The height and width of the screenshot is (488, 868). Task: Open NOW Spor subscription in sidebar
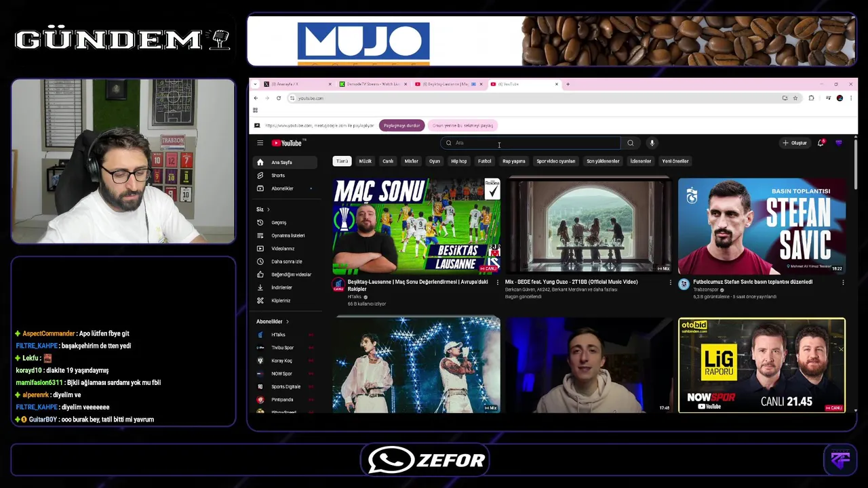[x=285, y=373]
